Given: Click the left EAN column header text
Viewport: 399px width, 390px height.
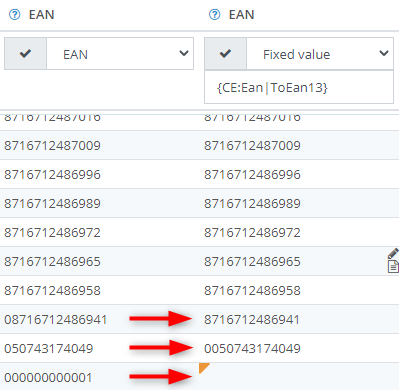Looking at the screenshot, I should pyautogui.click(x=42, y=15).
